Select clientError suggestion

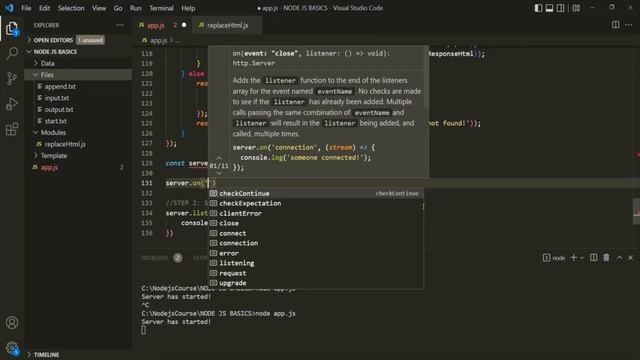pos(316,213)
